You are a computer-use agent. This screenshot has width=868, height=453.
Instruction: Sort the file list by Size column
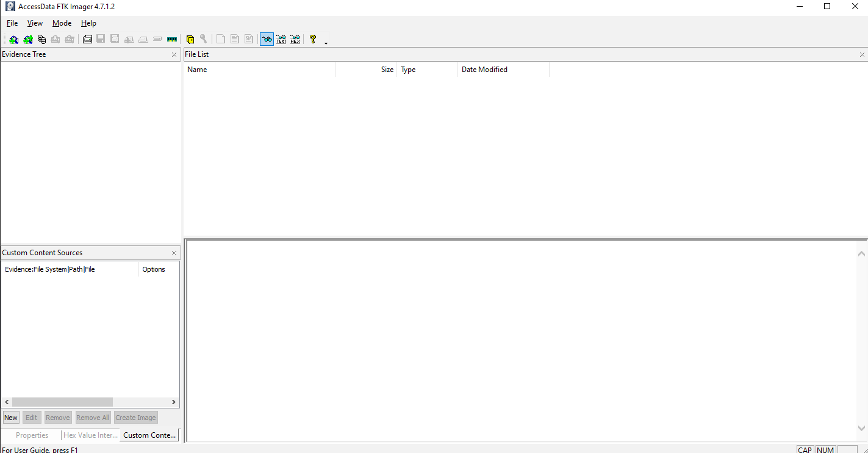click(x=367, y=70)
